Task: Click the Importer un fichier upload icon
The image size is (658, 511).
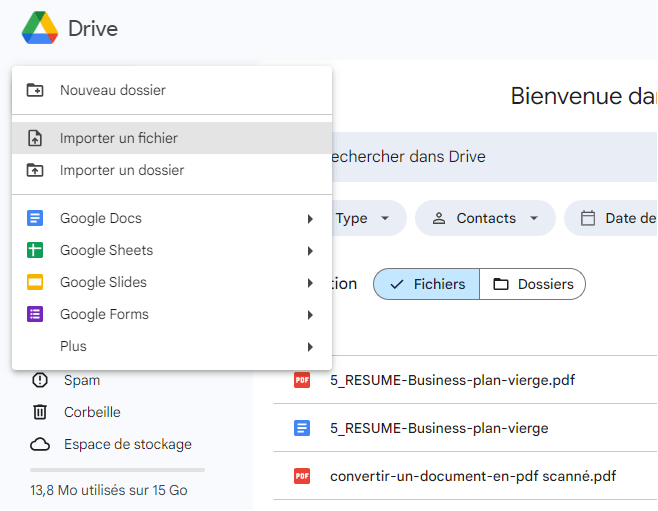Action: click(x=35, y=138)
